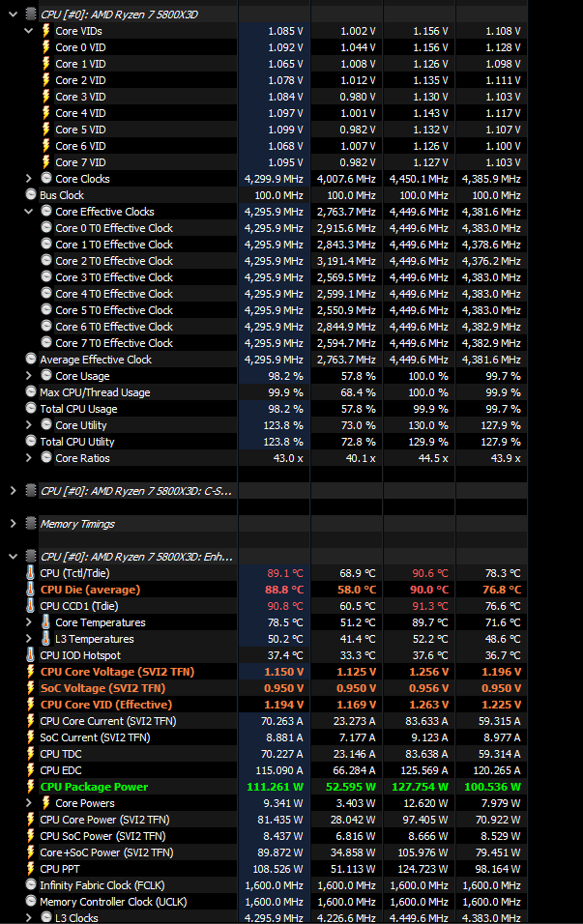This screenshot has height=924, width=583.
Task: Click the lightning icon beside SoC Voltage
Action: click(x=31, y=688)
